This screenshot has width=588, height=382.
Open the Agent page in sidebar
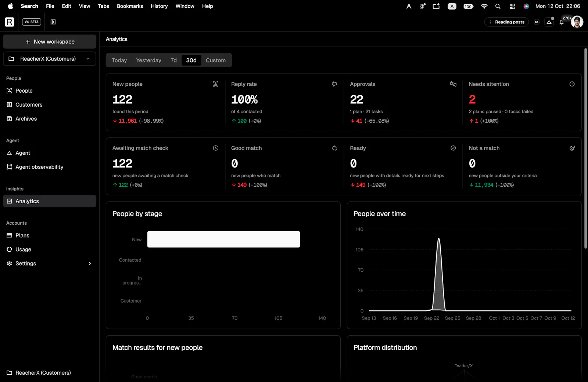50,153
